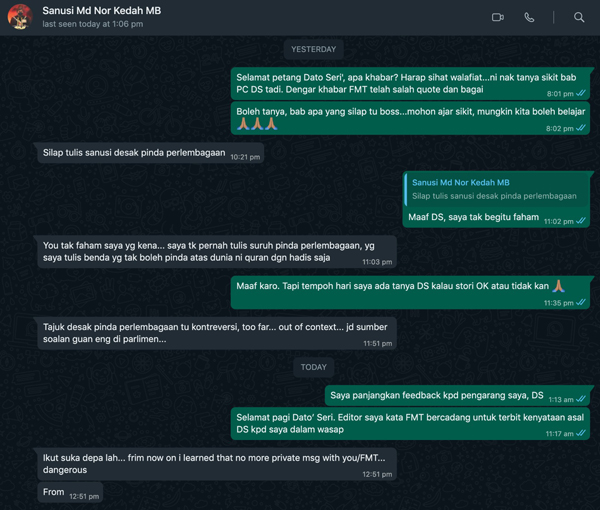Start a video call with Sanusi
The image size is (600, 510).
[x=498, y=17]
